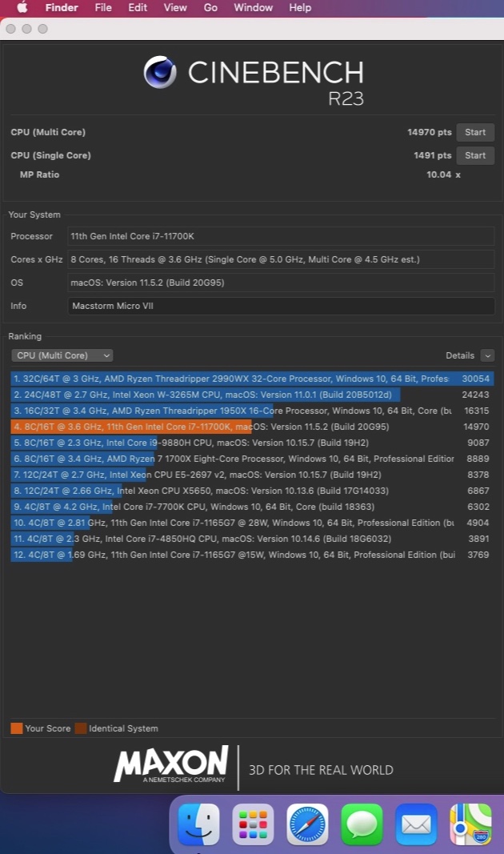
Task: Select your i7-11700K ranking row
Action: (x=252, y=427)
